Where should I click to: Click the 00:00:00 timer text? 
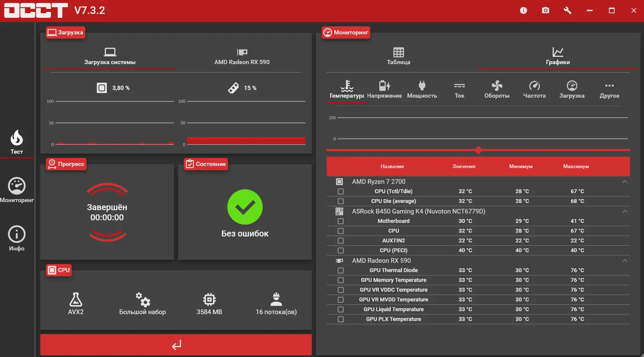coord(107,218)
